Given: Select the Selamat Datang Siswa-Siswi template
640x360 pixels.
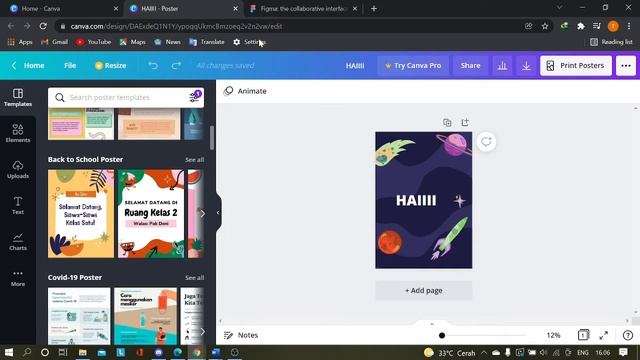Looking at the screenshot, I should point(81,213).
